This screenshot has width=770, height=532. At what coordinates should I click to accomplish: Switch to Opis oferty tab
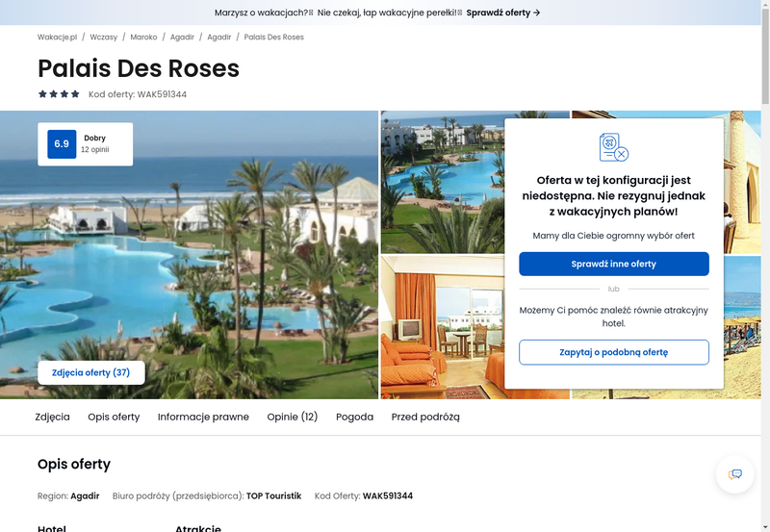click(x=114, y=417)
